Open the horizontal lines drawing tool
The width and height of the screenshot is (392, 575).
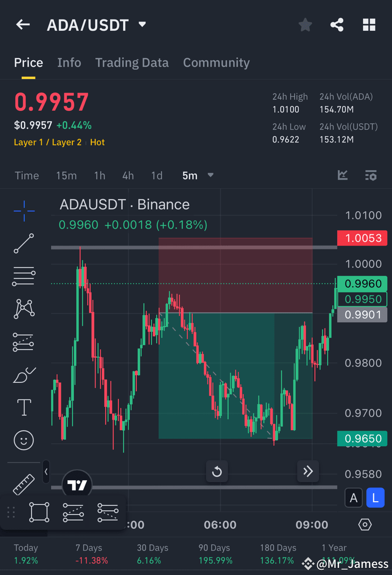click(23, 276)
